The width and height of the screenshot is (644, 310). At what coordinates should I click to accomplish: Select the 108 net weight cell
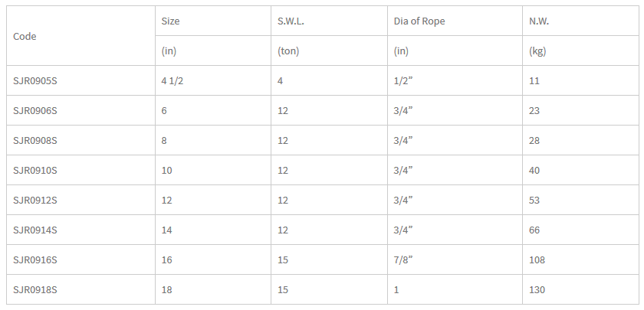tap(537, 260)
